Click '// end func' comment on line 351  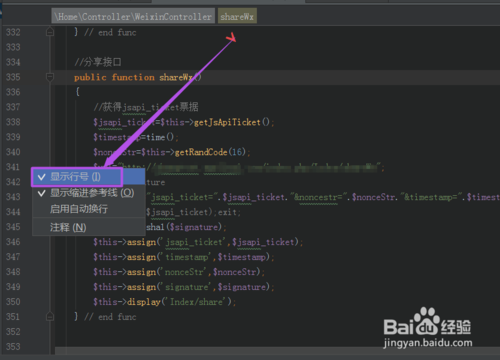[110, 317]
